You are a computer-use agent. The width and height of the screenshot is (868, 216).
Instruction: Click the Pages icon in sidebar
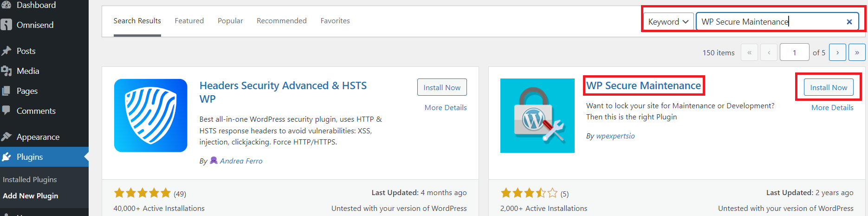pyautogui.click(x=6, y=91)
